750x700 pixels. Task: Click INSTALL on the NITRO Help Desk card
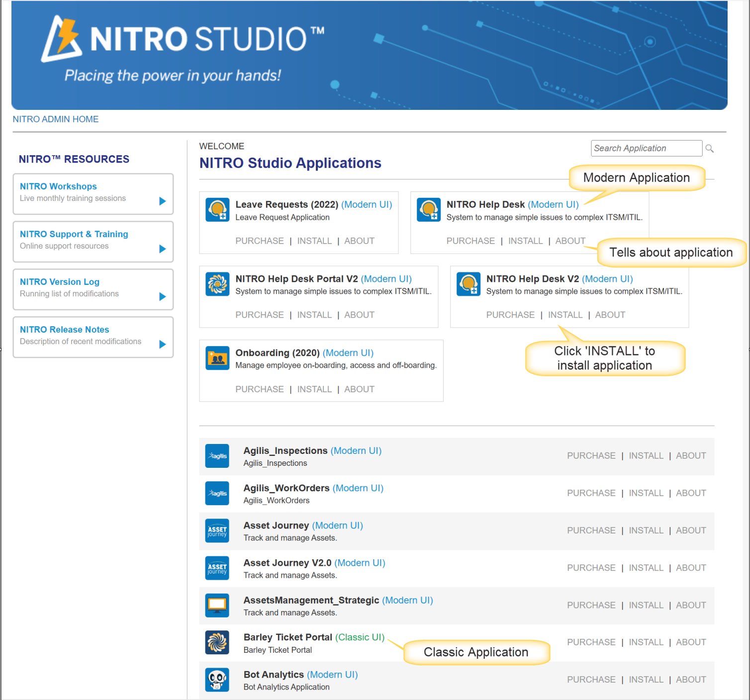[x=525, y=241]
